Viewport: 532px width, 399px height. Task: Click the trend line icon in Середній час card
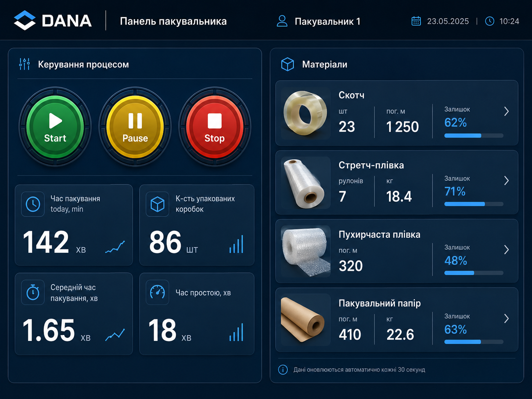(x=115, y=335)
